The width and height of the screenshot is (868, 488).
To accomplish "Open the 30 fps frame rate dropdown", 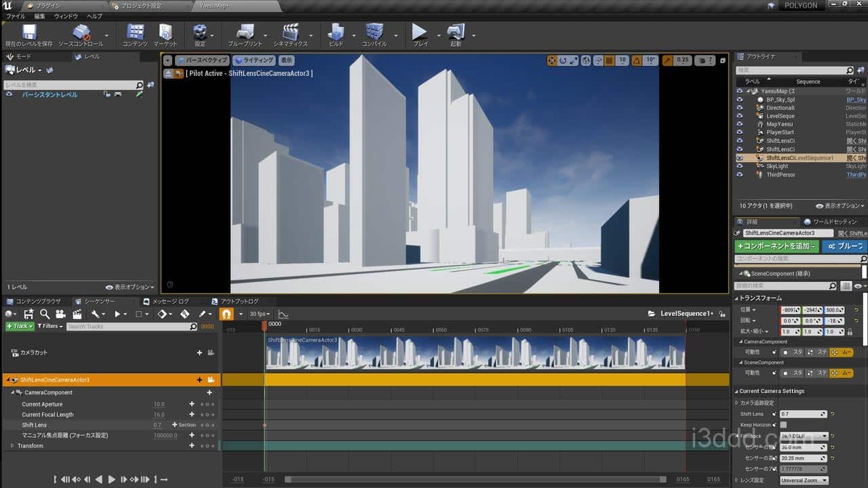I will click(260, 314).
